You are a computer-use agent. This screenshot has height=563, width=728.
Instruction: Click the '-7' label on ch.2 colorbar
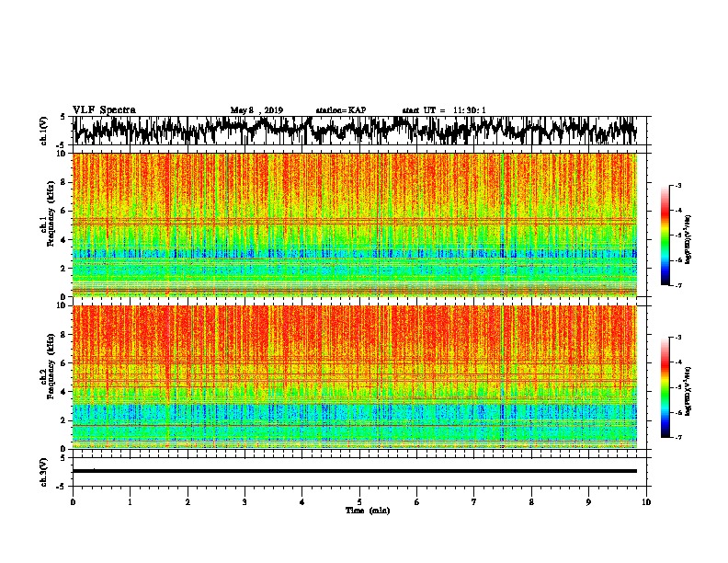[677, 438]
